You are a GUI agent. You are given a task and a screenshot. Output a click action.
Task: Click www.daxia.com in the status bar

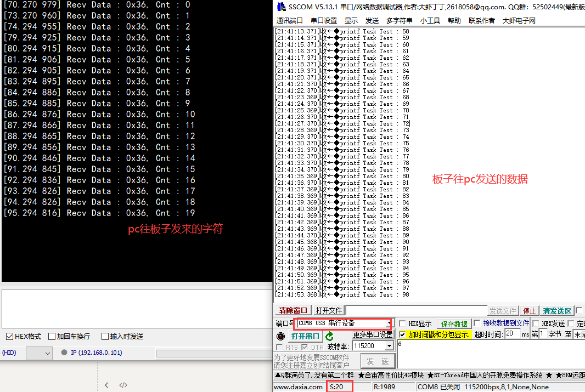tap(298, 387)
